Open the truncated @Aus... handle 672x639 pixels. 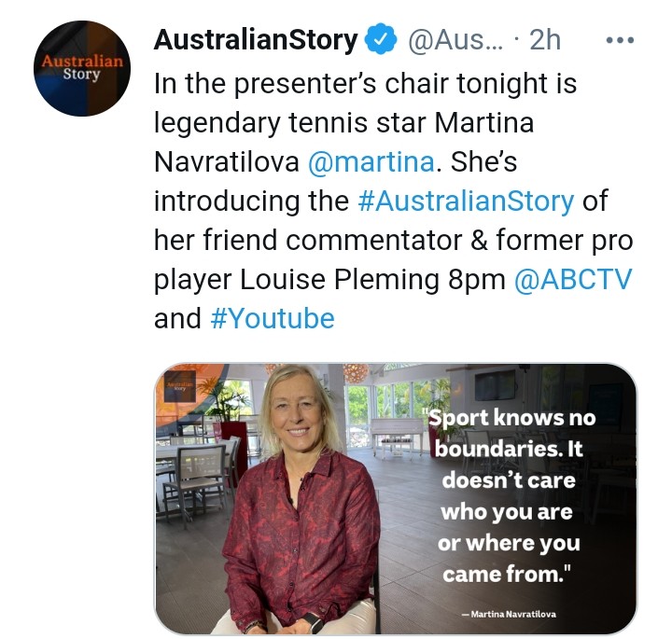click(456, 40)
